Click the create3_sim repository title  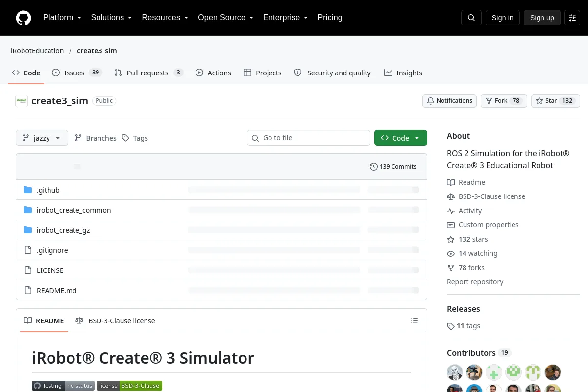click(60, 101)
